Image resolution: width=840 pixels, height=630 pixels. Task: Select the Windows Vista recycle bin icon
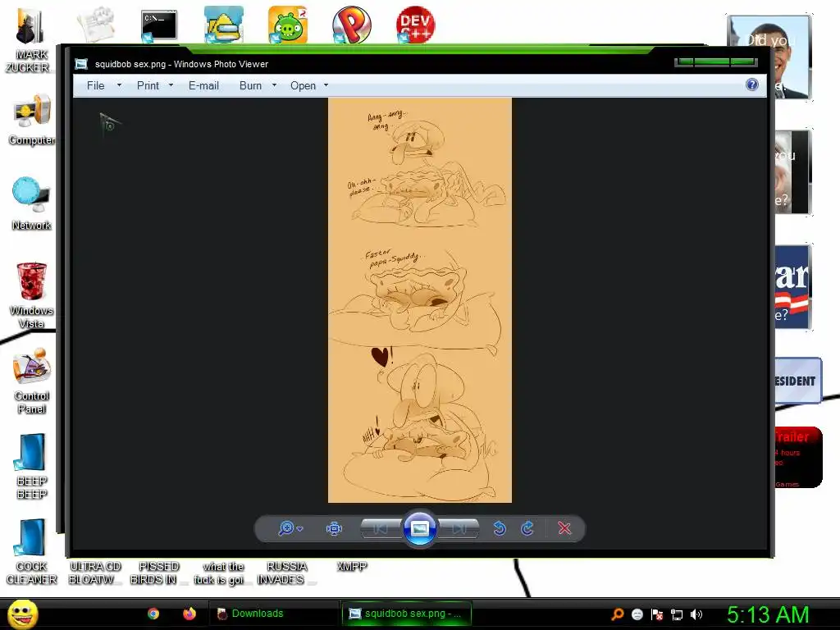(32, 295)
